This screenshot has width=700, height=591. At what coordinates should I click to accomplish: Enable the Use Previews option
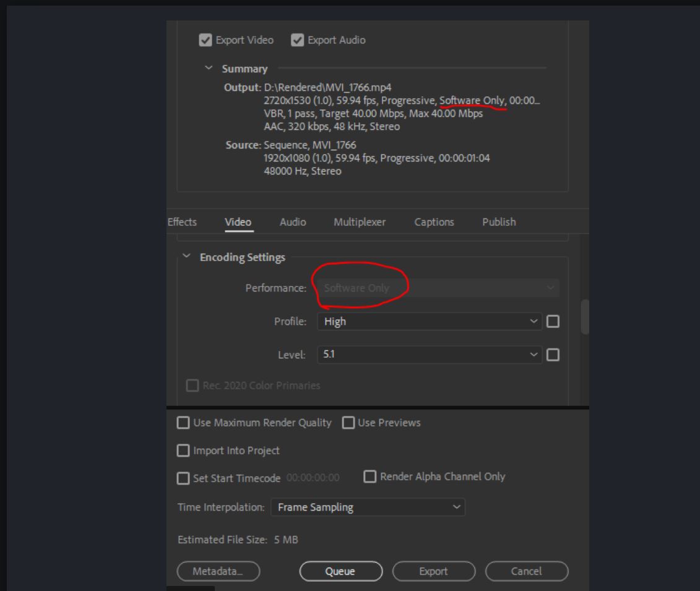347,422
